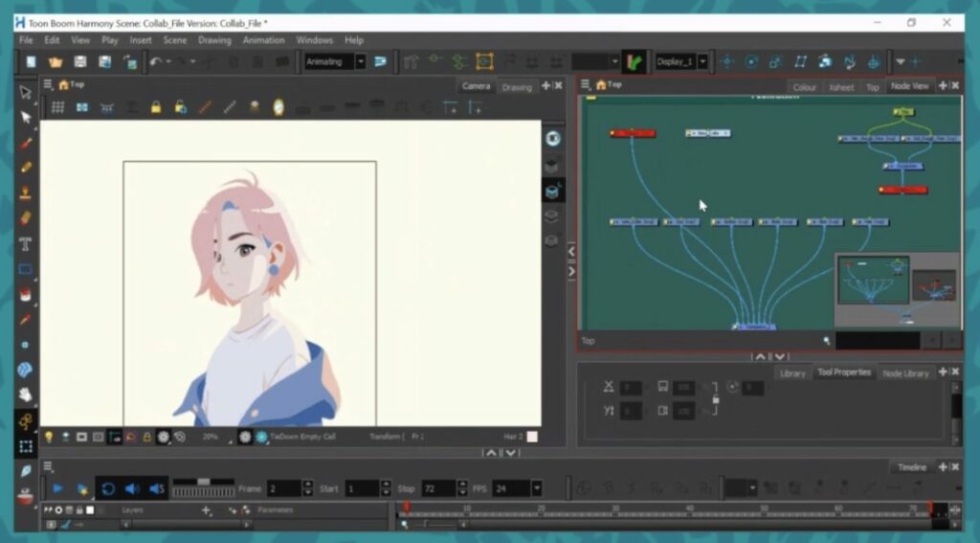Open the Animation menu
The height and width of the screenshot is (543, 980).
pos(264,40)
